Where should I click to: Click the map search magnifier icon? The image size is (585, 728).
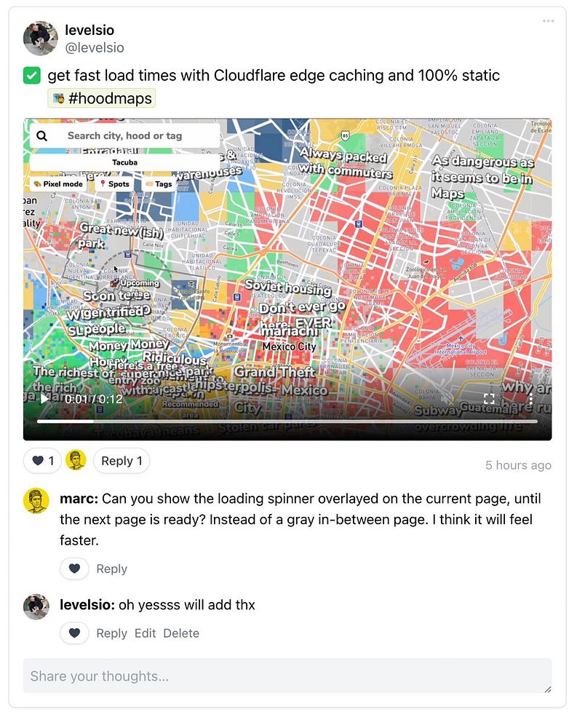(x=41, y=135)
